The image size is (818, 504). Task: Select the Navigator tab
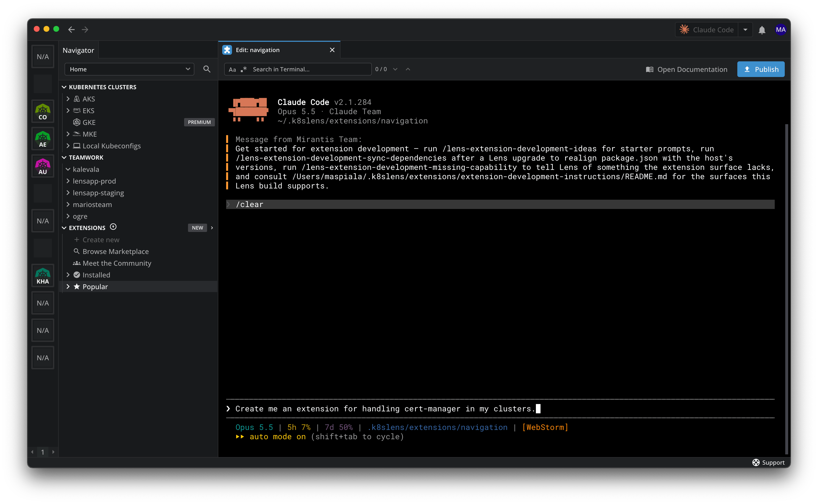click(78, 50)
